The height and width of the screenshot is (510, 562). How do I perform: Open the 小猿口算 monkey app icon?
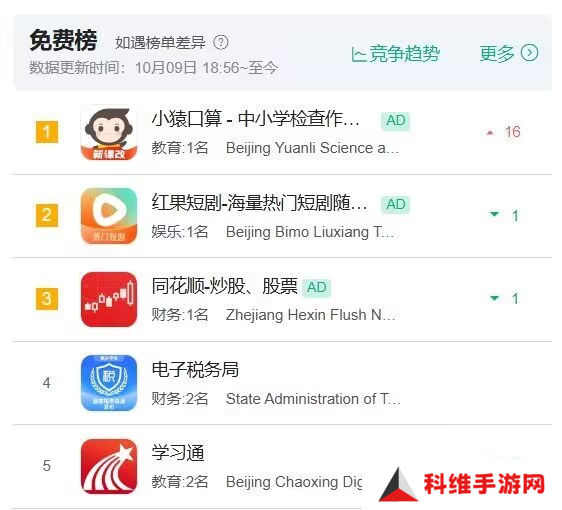(109, 133)
